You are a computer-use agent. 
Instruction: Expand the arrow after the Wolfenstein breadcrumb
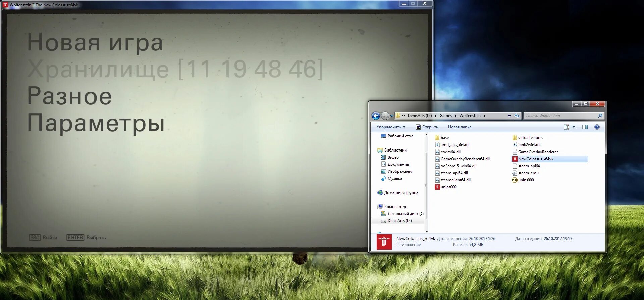pyautogui.click(x=484, y=116)
